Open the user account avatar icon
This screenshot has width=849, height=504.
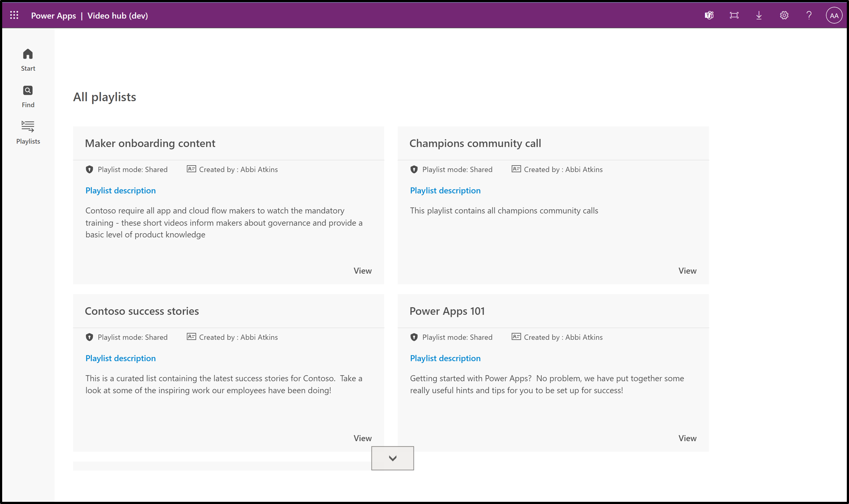[x=833, y=15]
